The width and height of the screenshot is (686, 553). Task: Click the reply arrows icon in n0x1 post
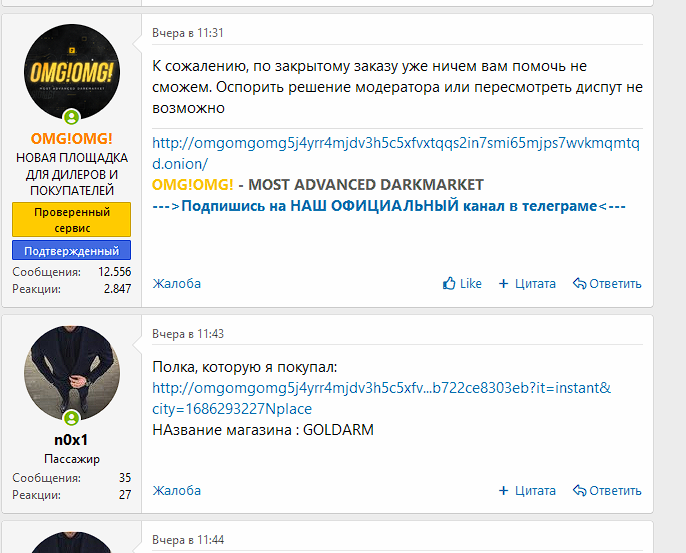point(579,491)
